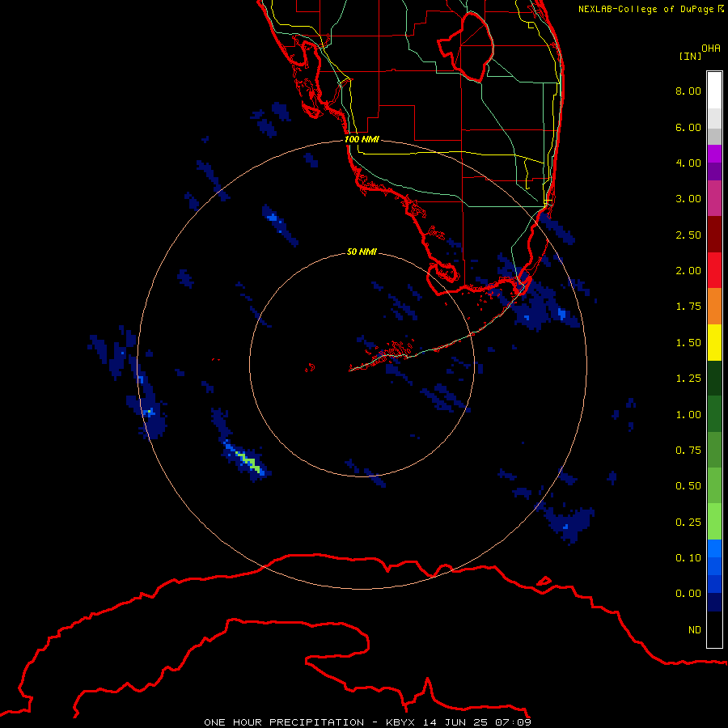The width and height of the screenshot is (728, 728).
Task: Pick the yellow swatch in the color scale
Action: click(x=714, y=342)
